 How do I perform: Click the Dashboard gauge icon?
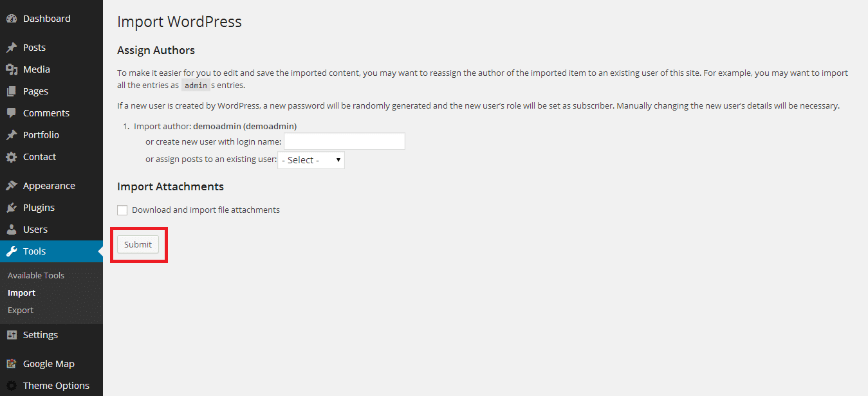coord(12,19)
